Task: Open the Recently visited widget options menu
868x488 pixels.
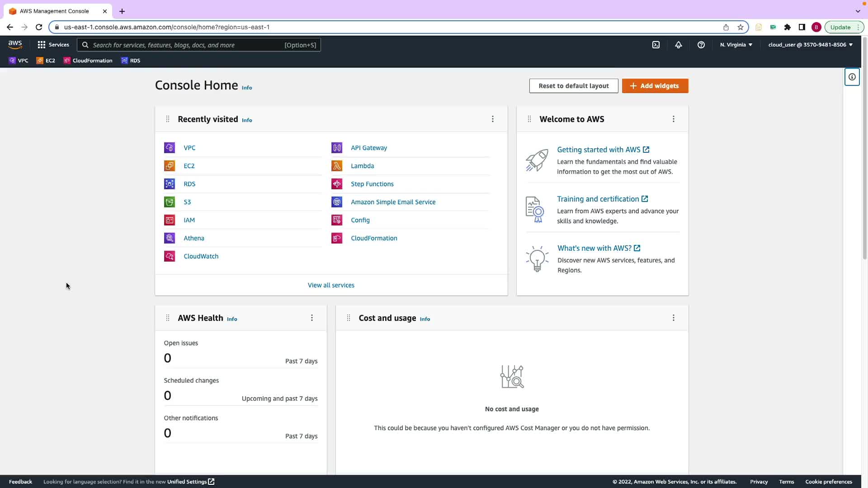Action: 493,119
